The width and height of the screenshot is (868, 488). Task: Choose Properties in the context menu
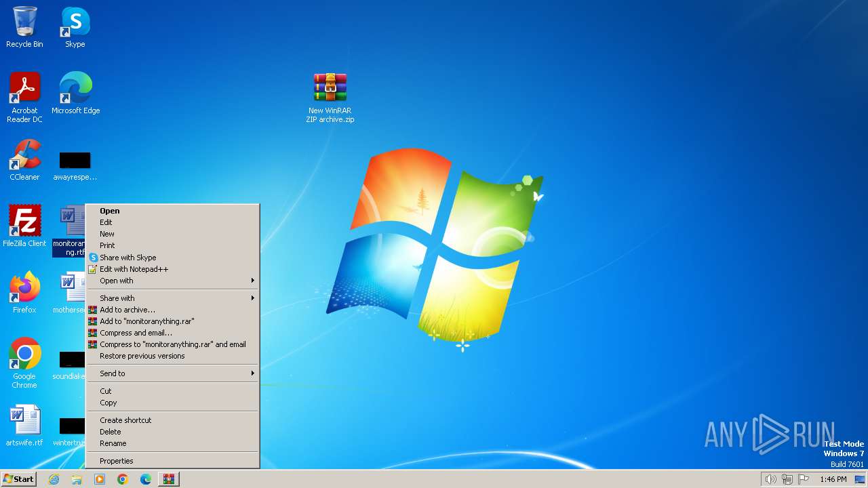[173, 461]
